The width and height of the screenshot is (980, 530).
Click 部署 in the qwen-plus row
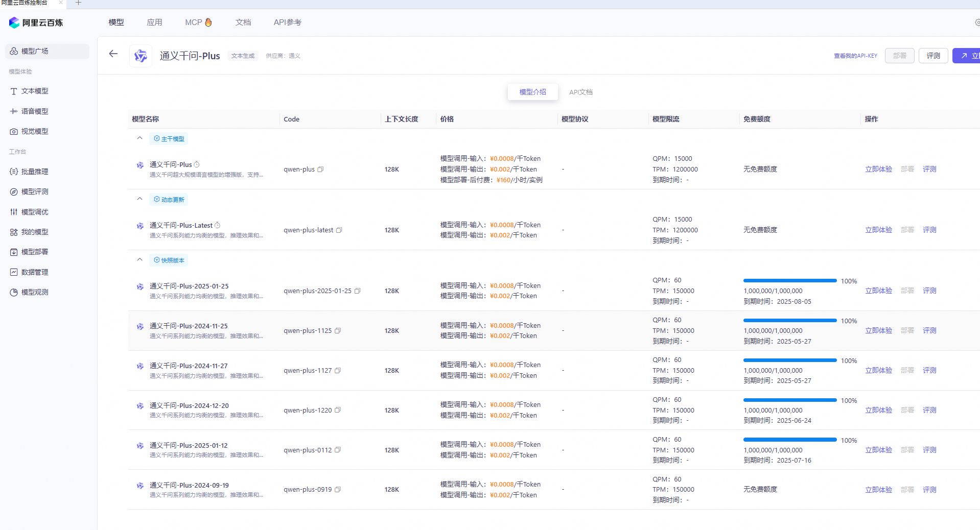[x=907, y=170]
